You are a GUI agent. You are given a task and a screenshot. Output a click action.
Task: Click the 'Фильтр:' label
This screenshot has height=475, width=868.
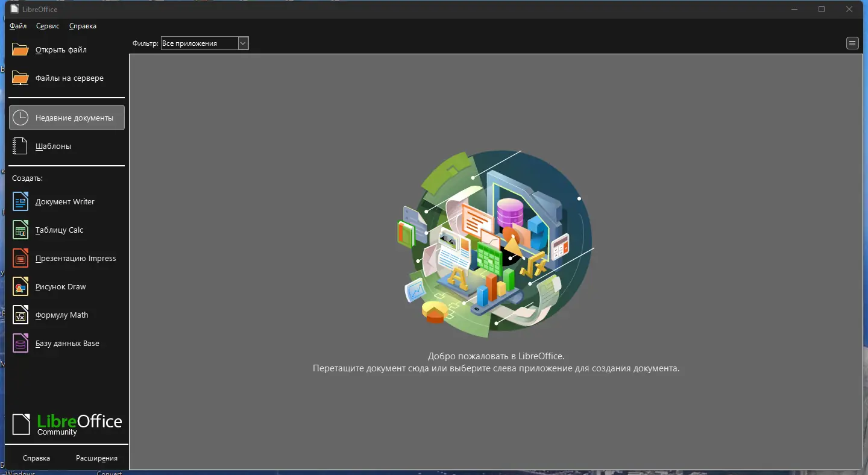click(145, 43)
